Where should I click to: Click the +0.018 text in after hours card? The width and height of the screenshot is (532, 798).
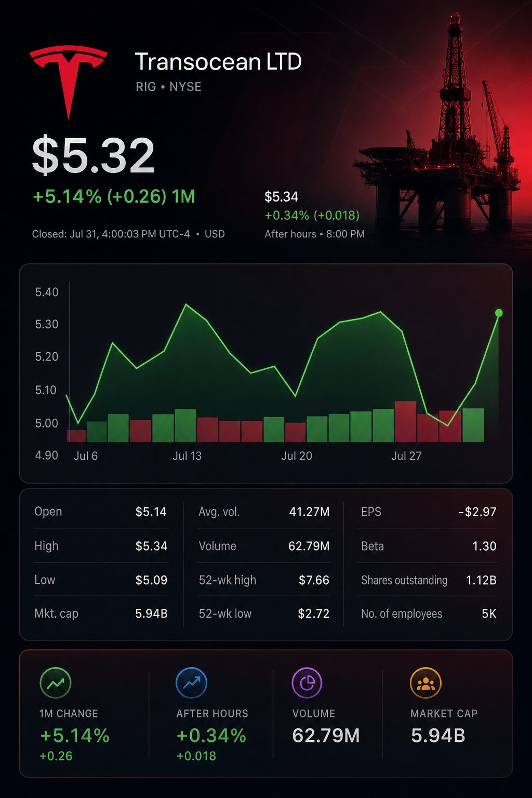point(196,756)
